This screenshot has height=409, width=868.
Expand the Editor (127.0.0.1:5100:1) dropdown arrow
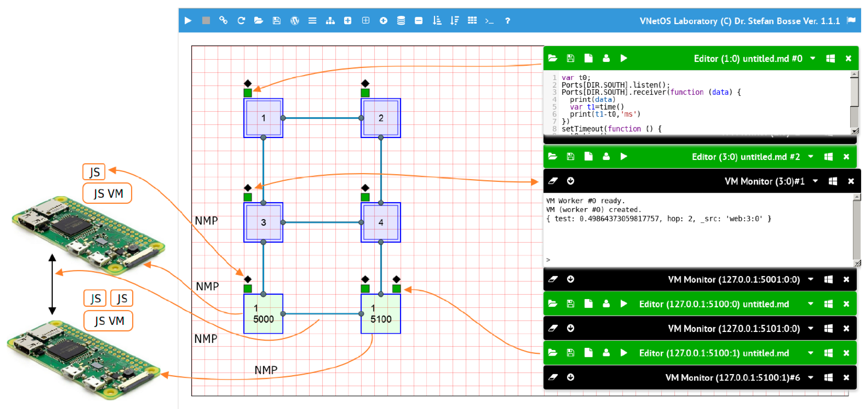[x=811, y=353]
